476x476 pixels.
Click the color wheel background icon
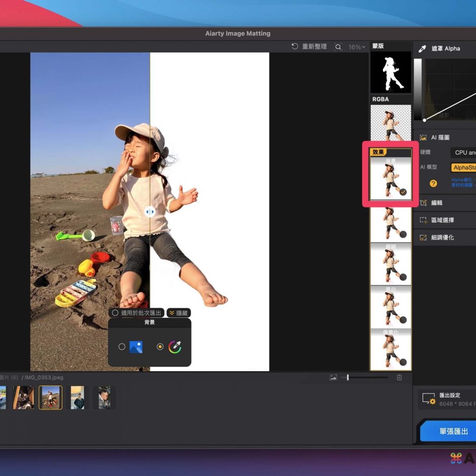point(174,347)
